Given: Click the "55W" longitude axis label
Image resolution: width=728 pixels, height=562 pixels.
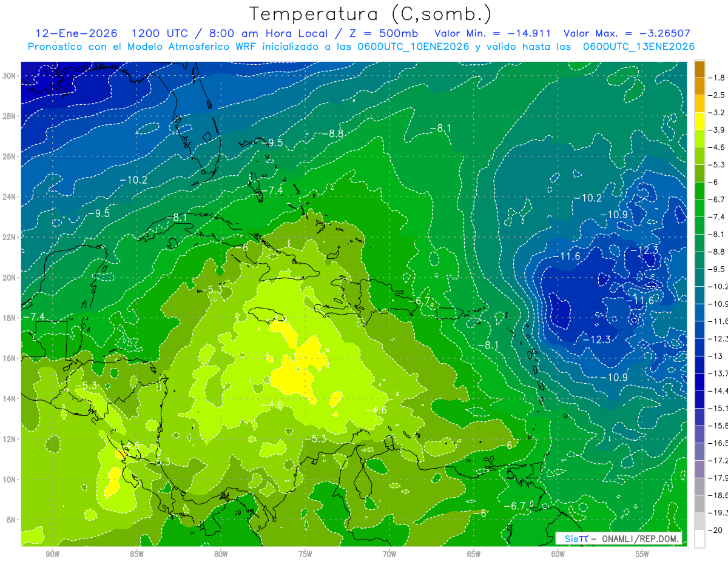Looking at the screenshot, I should [x=642, y=554].
